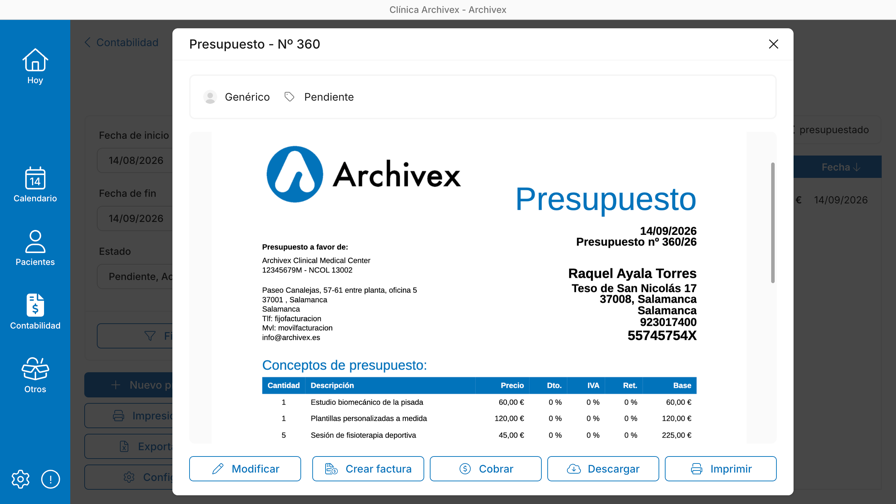
Task: Click the Archivex logo in the document
Action: click(x=363, y=174)
